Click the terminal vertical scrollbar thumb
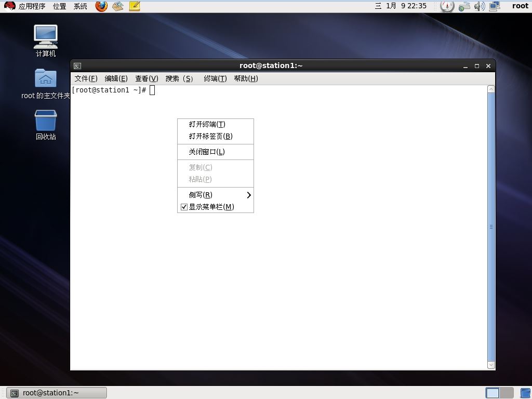 (491, 227)
